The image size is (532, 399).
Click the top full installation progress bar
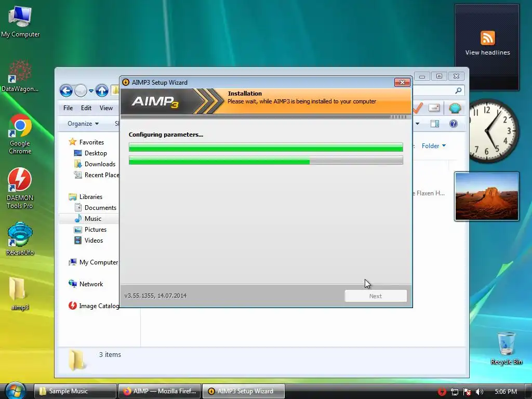click(x=265, y=147)
